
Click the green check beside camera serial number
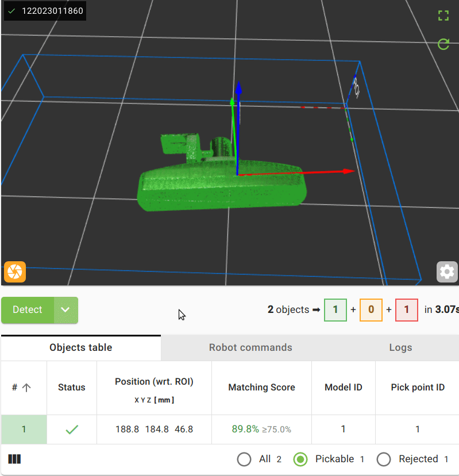pyautogui.click(x=11, y=11)
